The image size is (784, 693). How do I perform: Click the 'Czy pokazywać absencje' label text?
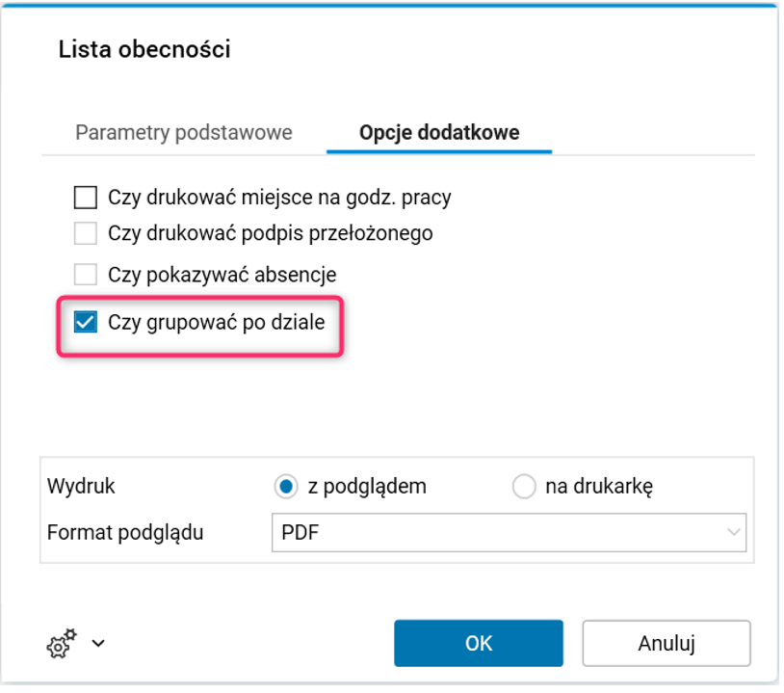point(222,275)
